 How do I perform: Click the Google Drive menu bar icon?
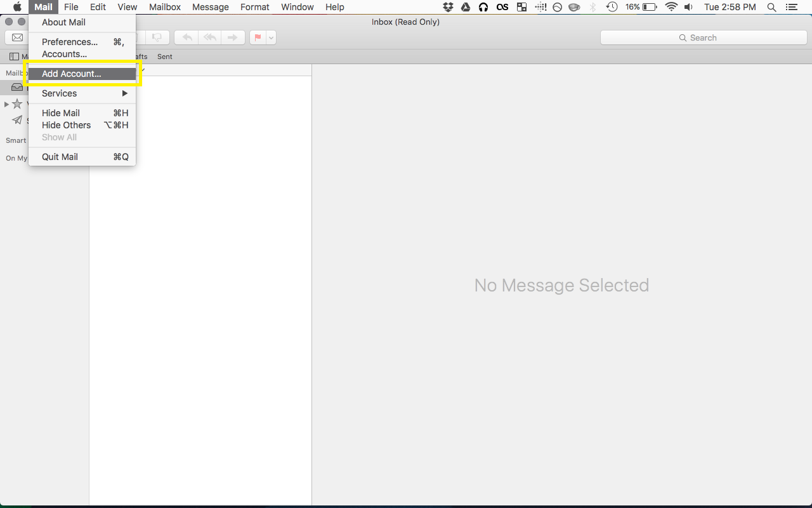point(466,7)
